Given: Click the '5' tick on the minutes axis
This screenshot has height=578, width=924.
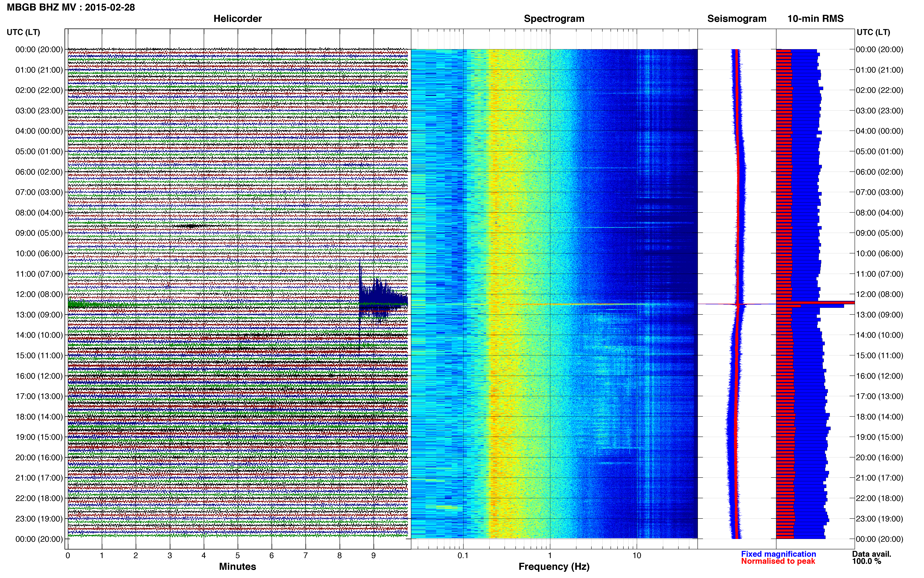Looking at the screenshot, I should (238, 555).
